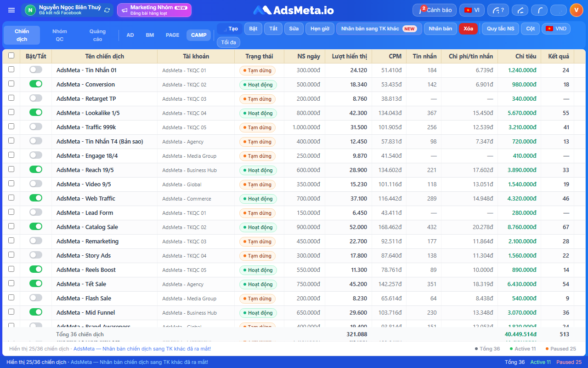
Task: Click the Hoạt động status of Reels Boost
Action: pyautogui.click(x=258, y=270)
